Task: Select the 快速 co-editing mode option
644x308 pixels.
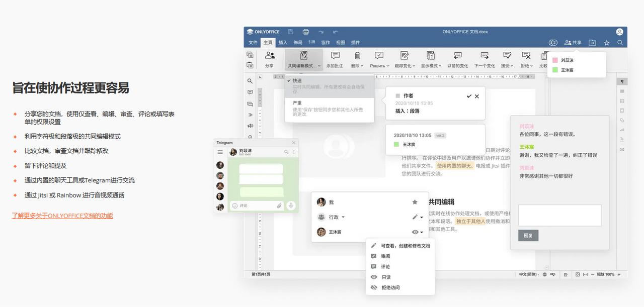Action: click(330, 86)
